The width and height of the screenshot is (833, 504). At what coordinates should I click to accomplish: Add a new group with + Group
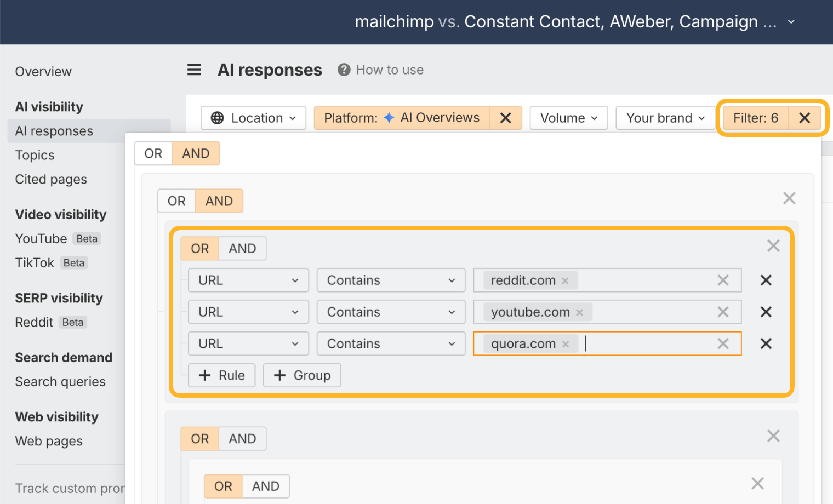[x=302, y=375]
